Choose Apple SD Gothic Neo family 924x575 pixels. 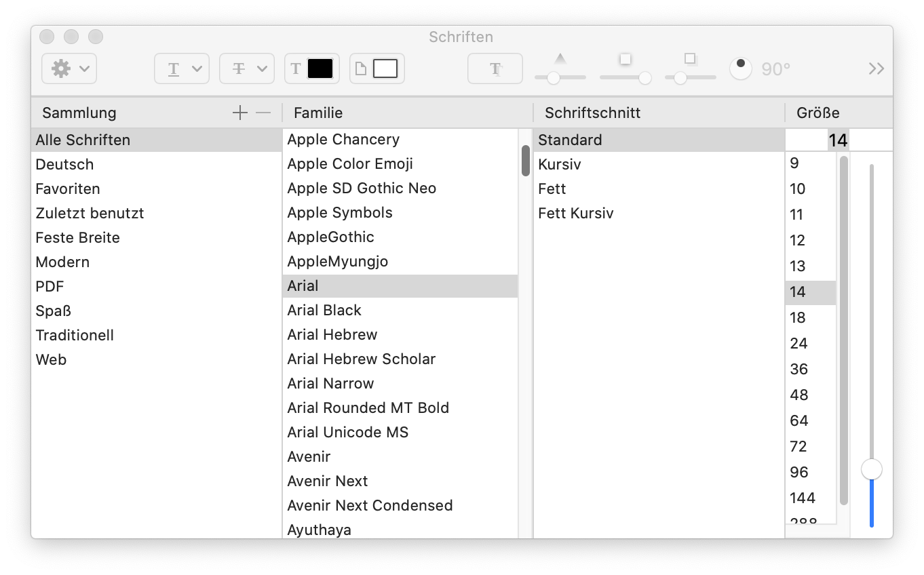coord(400,188)
